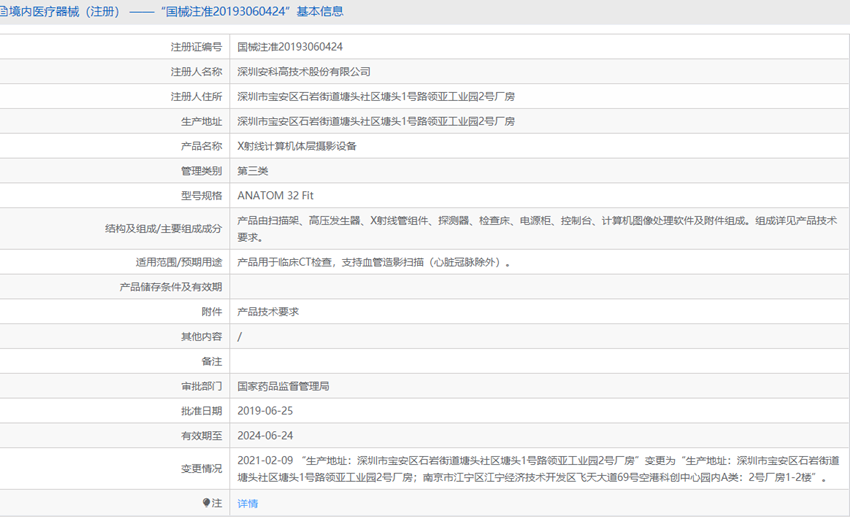
Task: Click the 审批部门 label
Action: [x=201, y=386]
